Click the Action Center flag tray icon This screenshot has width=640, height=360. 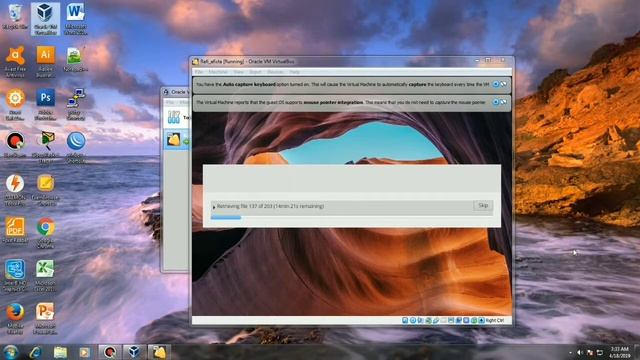click(590, 353)
